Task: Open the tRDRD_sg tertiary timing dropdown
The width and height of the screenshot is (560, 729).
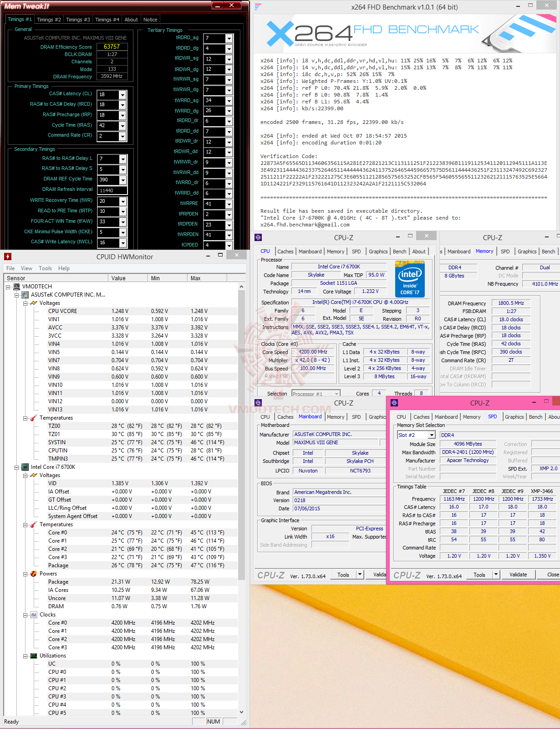Action: point(229,38)
